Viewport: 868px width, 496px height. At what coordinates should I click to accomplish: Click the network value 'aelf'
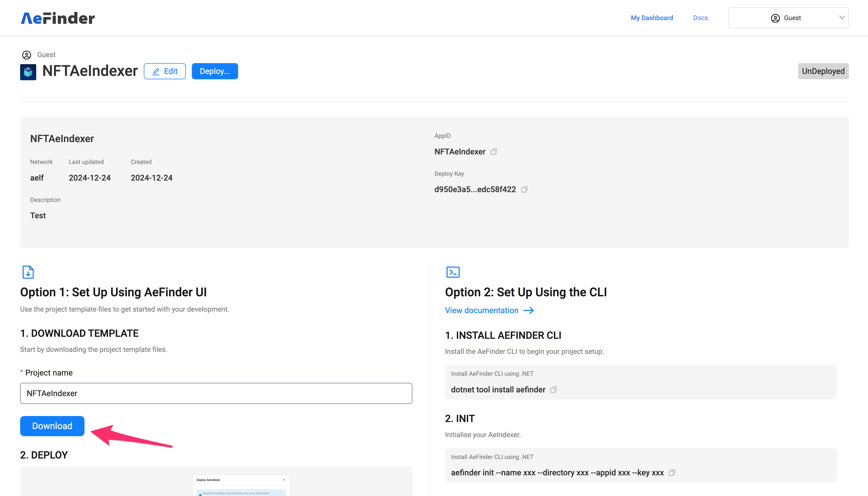(x=37, y=178)
